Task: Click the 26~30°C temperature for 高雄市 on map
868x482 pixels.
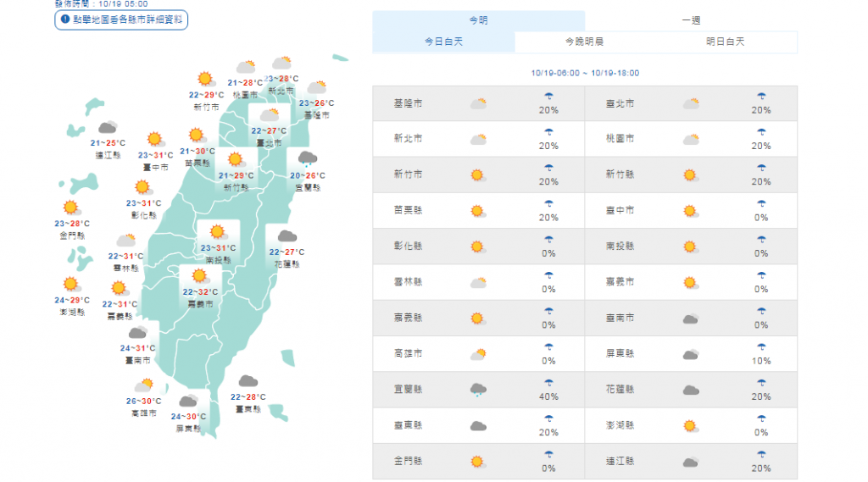Action: click(143, 402)
